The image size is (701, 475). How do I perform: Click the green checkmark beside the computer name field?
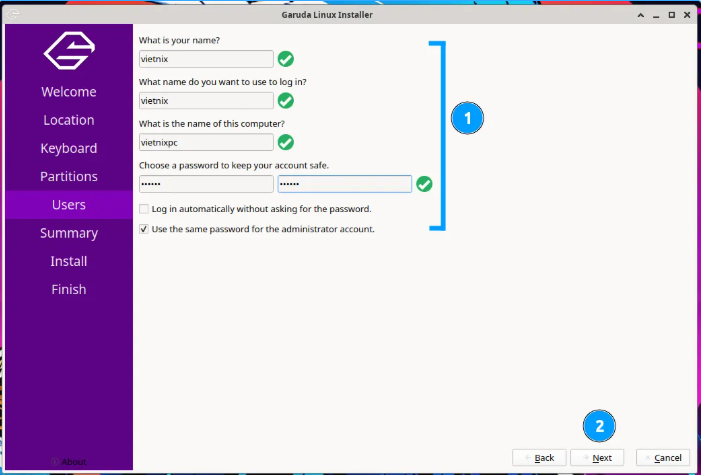(x=286, y=142)
